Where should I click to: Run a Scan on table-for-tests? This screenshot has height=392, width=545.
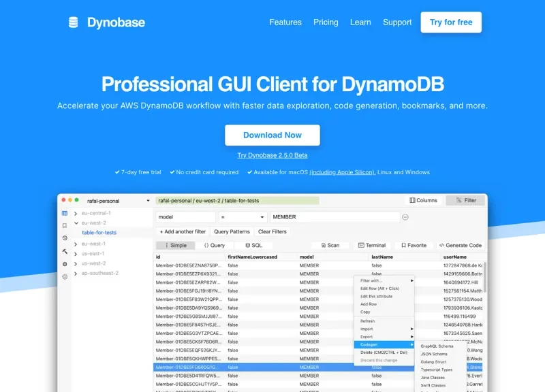point(332,245)
